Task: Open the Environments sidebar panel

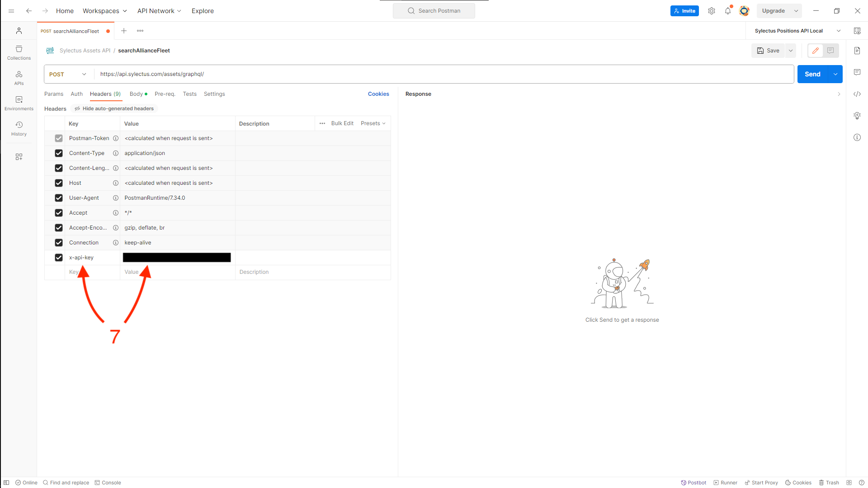Action: tap(19, 103)
